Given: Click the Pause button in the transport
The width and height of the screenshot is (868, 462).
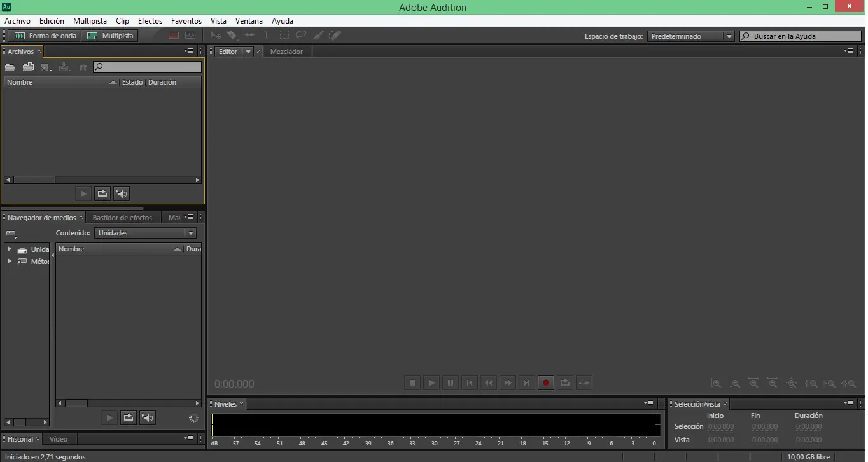Looking at the screenshot, I should click(451, 383).
